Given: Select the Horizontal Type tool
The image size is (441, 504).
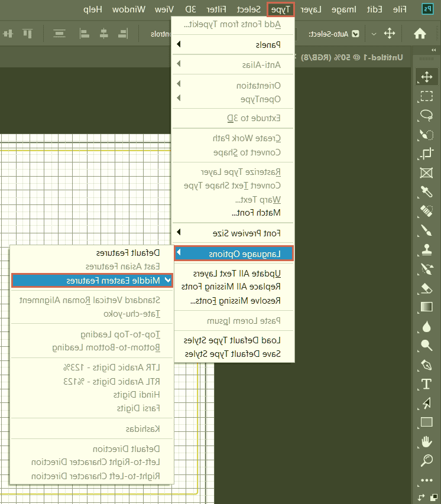Looking at the screenshot, I should (426, 384).
